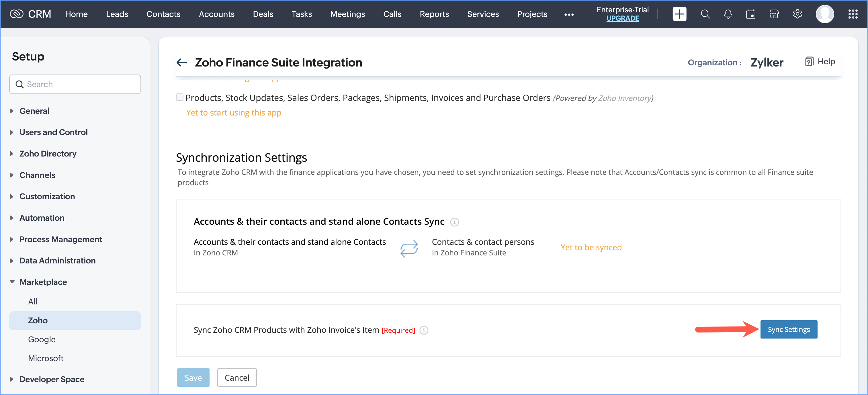The width and height of the screenshot is (868, 395).
Task: Check the Zoho Inventory products checkbox
Action: point(180,97)
